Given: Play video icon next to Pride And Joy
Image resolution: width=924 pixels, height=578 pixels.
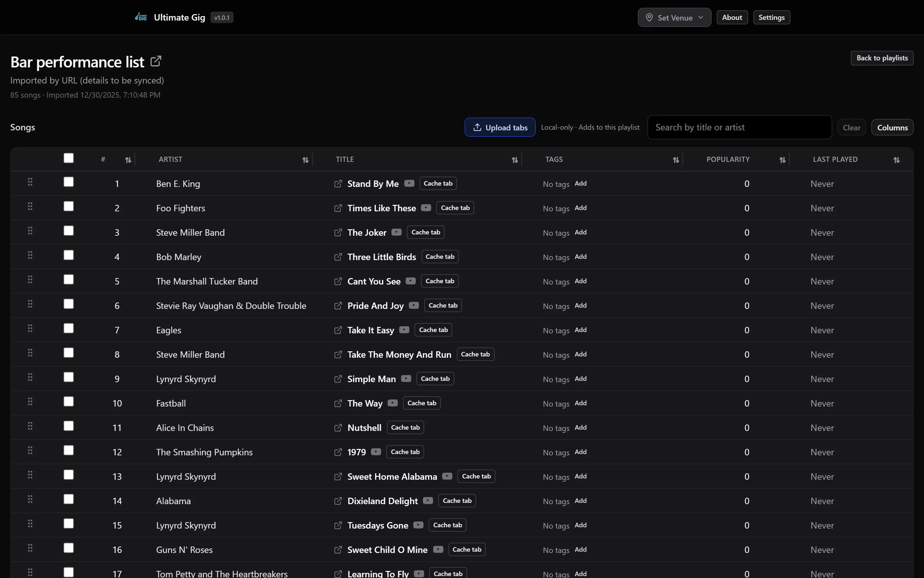Looking at the screenshot, I should tap(414, 306).
